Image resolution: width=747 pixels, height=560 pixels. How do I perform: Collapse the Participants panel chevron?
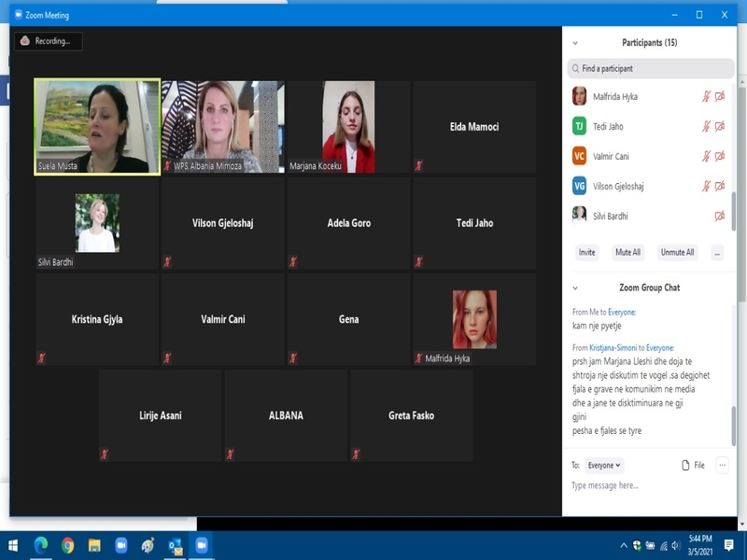click(x=575, y=43)
